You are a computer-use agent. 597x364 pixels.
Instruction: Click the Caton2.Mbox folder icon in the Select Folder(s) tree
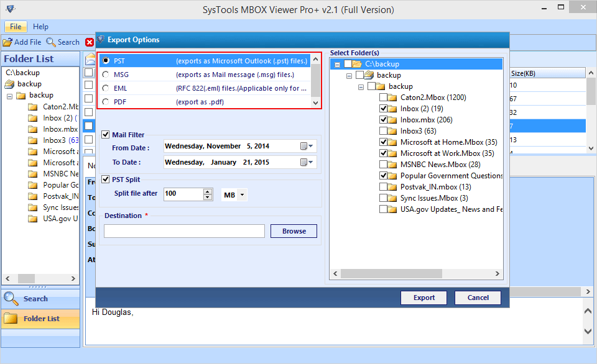click(392, 98)
